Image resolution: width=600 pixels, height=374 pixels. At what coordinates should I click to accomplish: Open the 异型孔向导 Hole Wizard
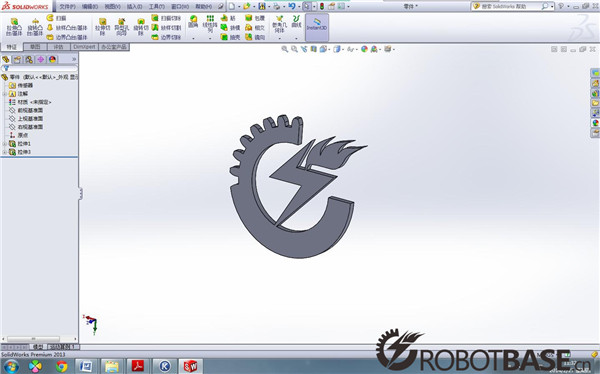pos(121,27)
